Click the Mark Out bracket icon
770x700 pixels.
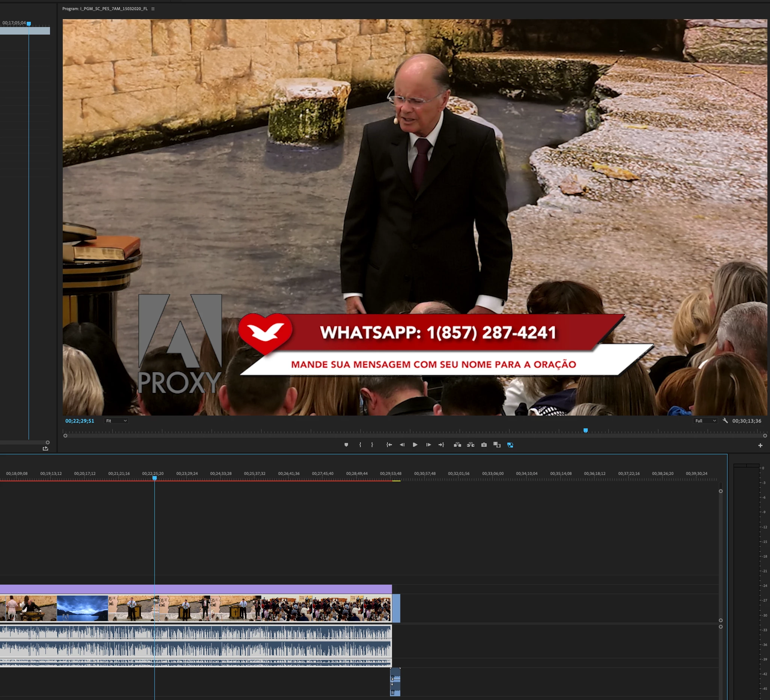[372, 445]
